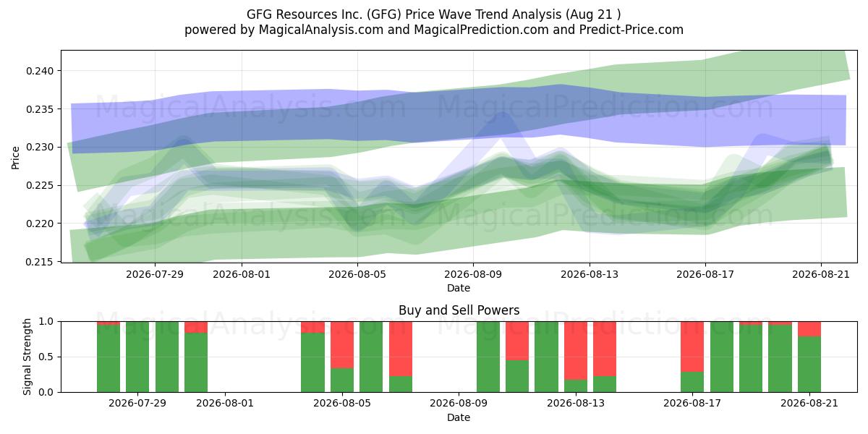Select the 0.5 signal strength tick label
Screen dimensions: 868x434
point(47,357)
